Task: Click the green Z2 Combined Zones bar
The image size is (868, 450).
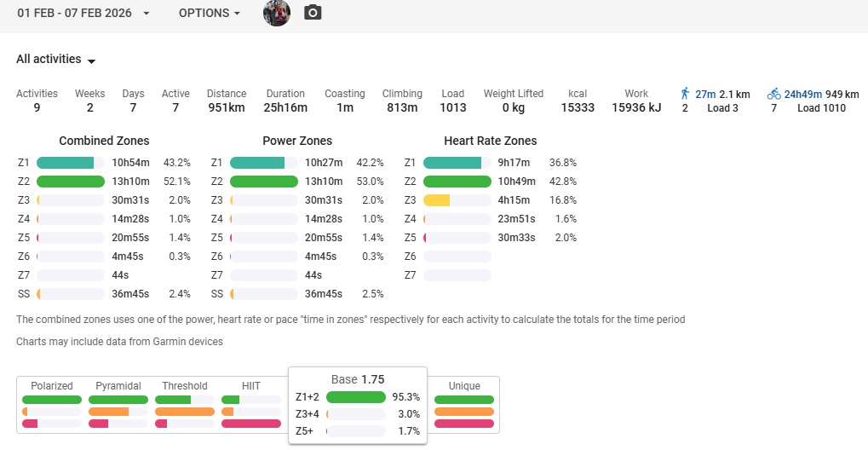Action: (x=71, y=182)
